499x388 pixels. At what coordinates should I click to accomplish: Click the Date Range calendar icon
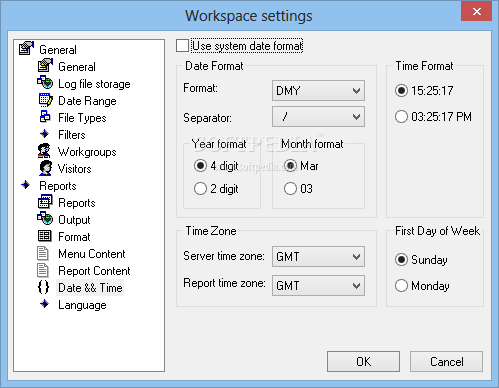point(45,99)
